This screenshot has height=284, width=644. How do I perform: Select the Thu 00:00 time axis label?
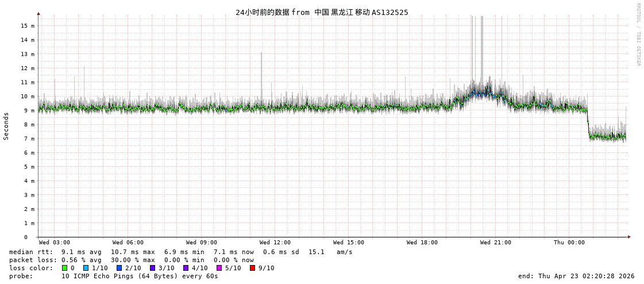click(x=569, y=243)
